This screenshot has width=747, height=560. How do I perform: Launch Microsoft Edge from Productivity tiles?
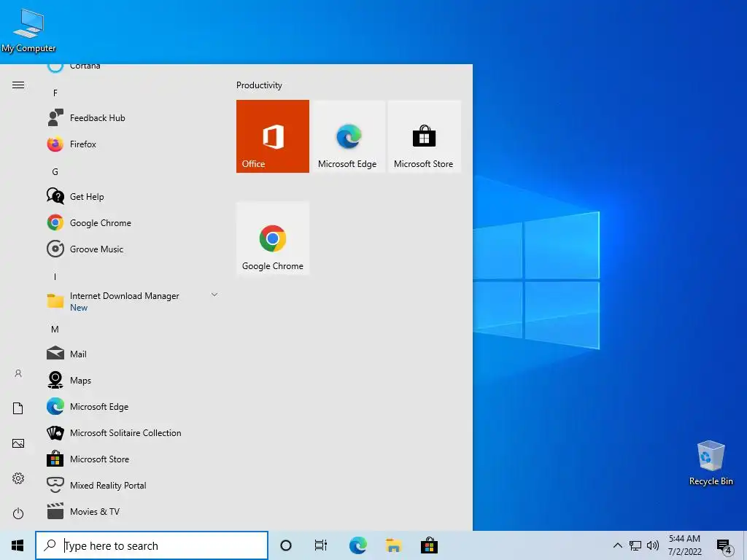(x=348, y=136)
